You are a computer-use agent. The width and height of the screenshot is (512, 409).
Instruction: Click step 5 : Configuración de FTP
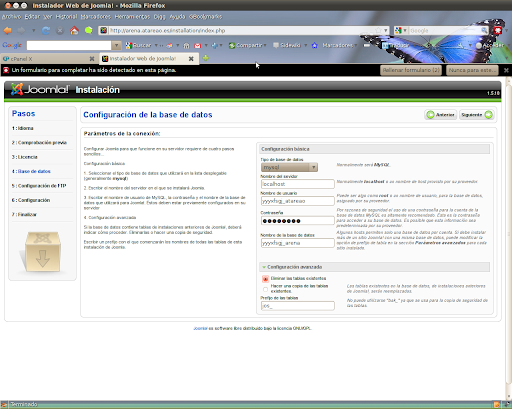pyautogui.click(x=39, y=186)
